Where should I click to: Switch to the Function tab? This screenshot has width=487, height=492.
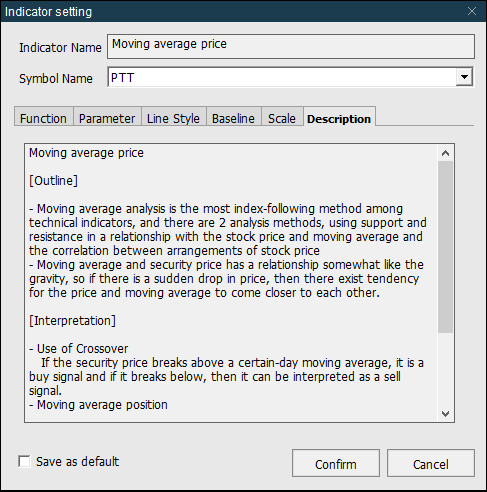click(x=43, y=118)
